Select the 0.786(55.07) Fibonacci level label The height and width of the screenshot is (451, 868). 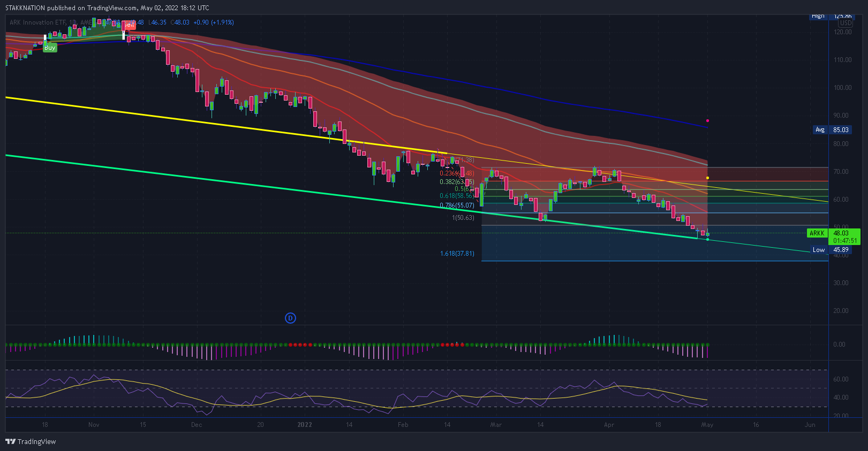[x=457, y=205]
